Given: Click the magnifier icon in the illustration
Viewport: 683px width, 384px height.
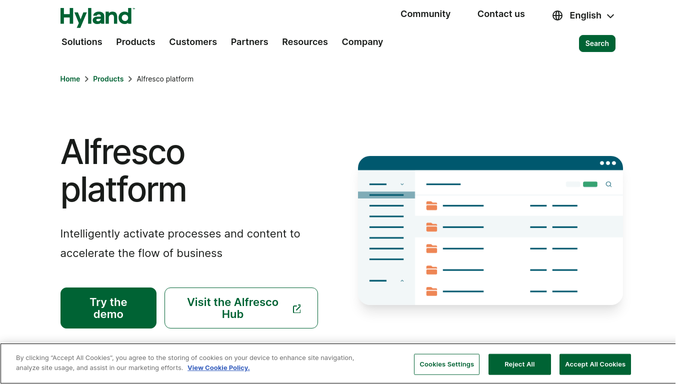Looking at the screenshot, I should pyautogui.click(x=609, y=184).
